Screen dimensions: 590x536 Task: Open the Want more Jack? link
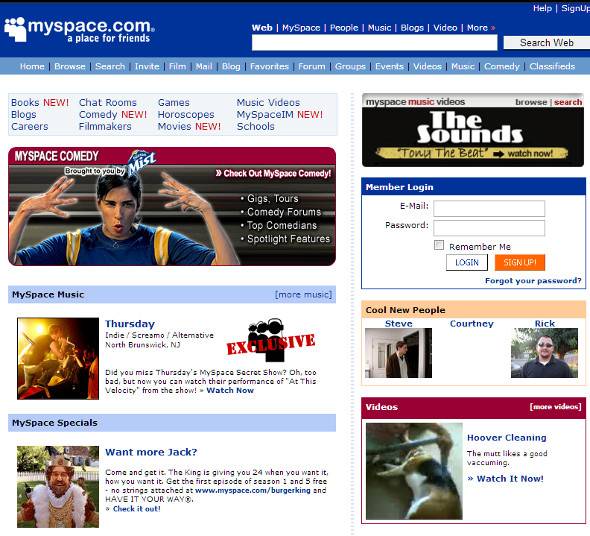(x=151, y=452)
